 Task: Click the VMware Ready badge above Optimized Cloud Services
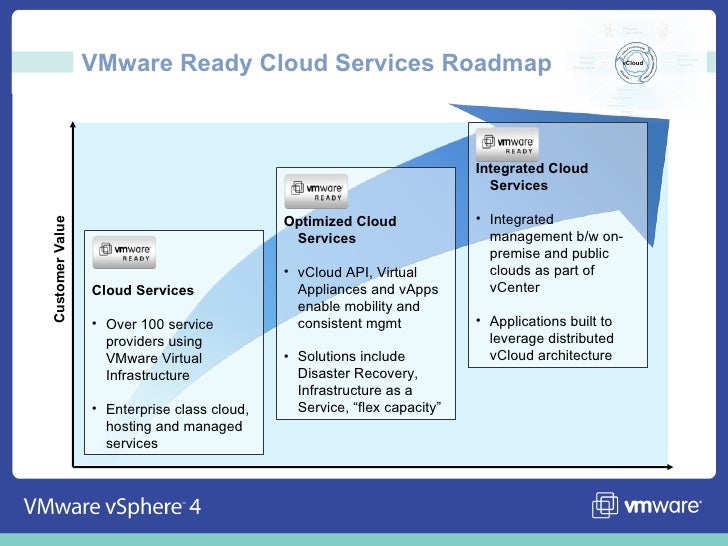point(316,192)
